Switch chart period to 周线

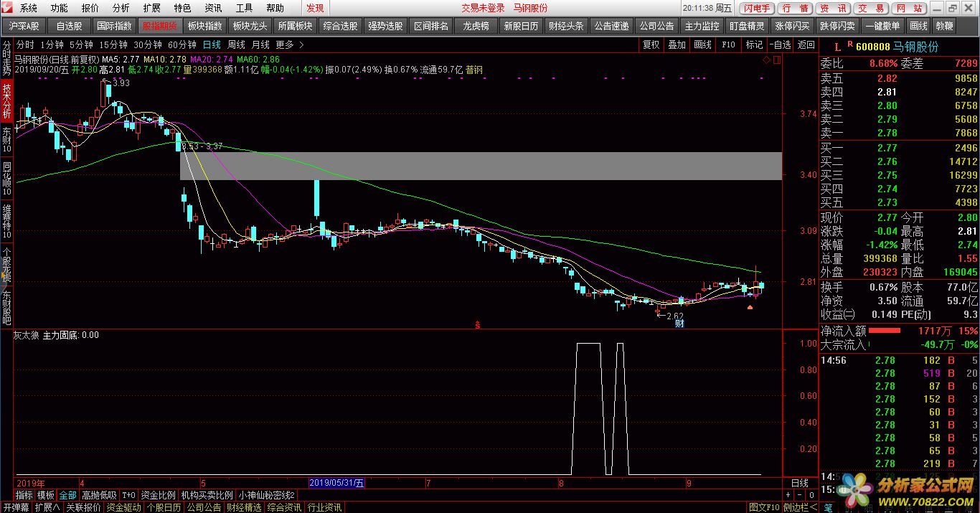pyautogui.click(x=237, y=44)
